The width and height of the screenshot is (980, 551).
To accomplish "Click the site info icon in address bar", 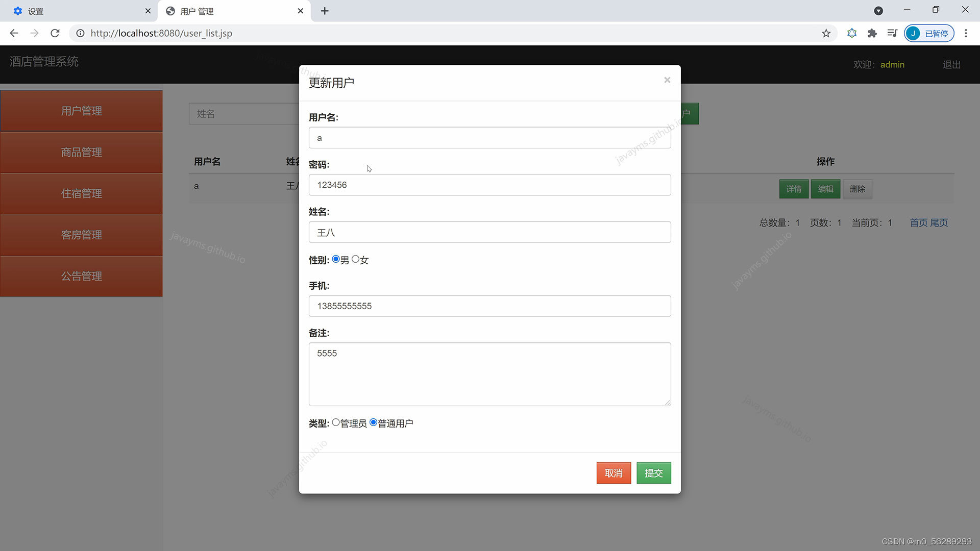I will pyautogui.click(x=80, y=33).
